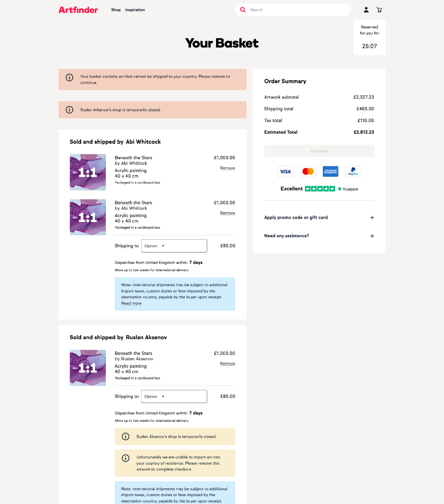Open the user account icon

click(366, 10)
